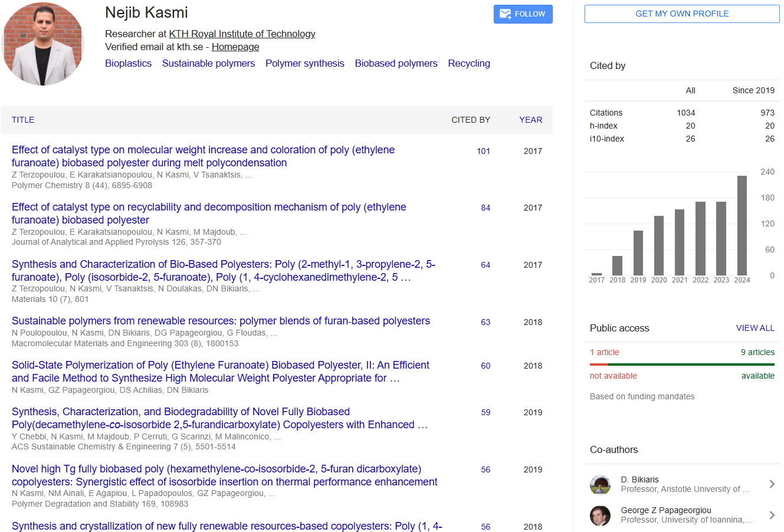The height and width of the screenshot is (532, 784).
Task: Open Nejib Kasmi's profile photo
Action: 43,44
